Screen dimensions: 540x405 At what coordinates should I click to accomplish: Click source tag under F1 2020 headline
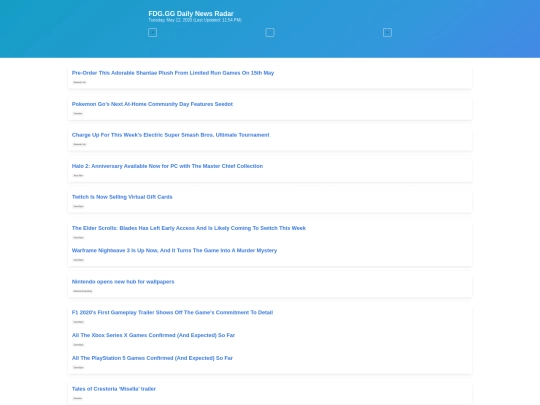(x=78, y=322)
